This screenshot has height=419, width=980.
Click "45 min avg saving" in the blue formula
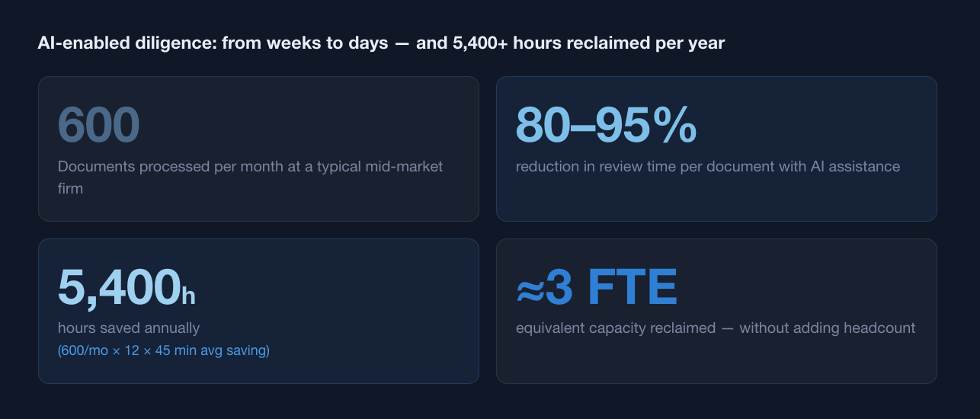pyautogui.click(x=219, y=350)
